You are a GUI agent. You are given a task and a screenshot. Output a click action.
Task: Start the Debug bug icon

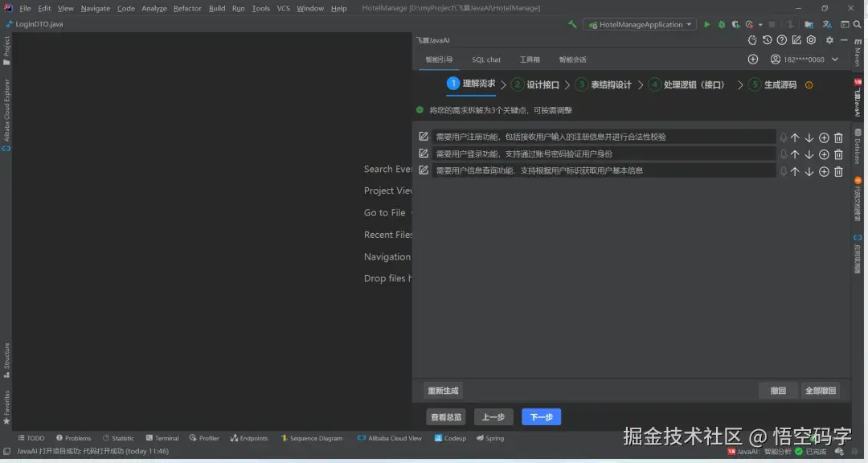click(x=721, y=24)
